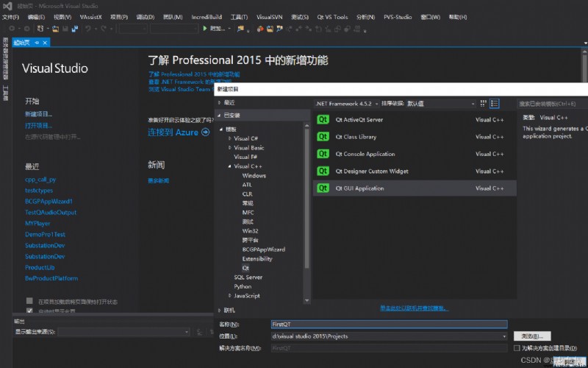Open the IncrediBuild menu
Viewport: 588px width, 368px height.
207,17
